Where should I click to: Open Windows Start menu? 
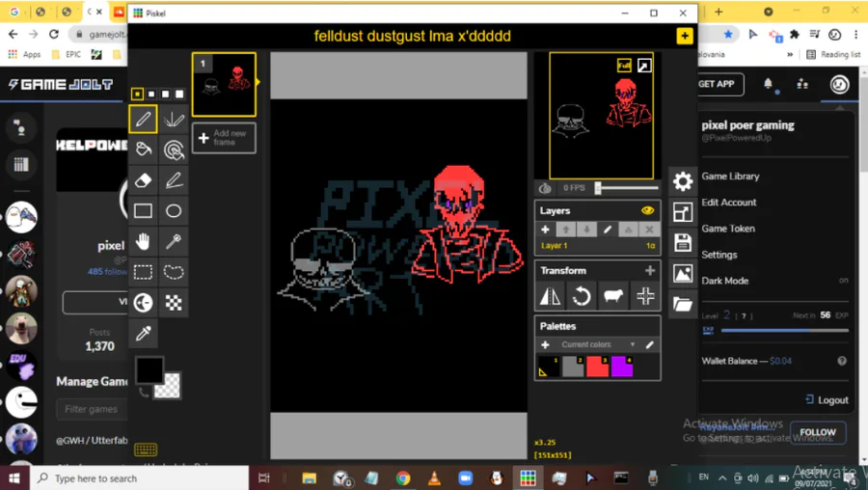(x=14, y=477)
